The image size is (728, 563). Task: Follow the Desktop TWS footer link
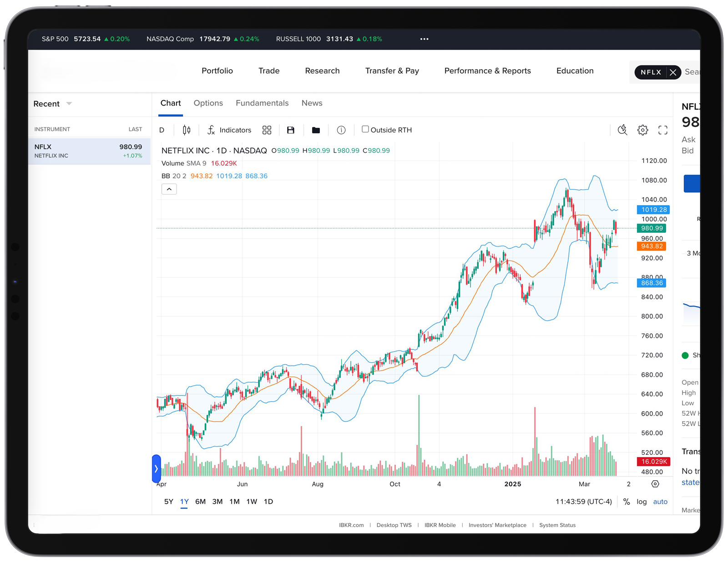tap(394, 525)
